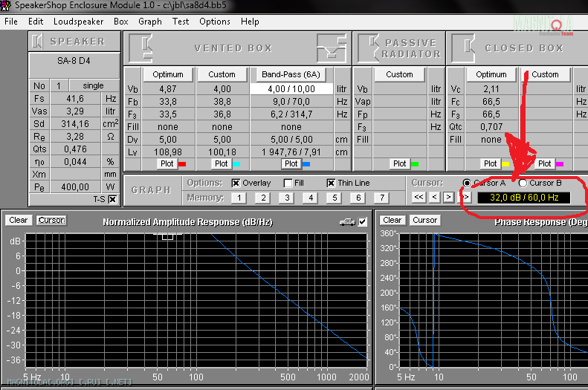Image resolution: width=588 pixels, height=390 pixels.
Task: Click the band-pass enclosure icon in Vented Box header
Action: point(331,48)
